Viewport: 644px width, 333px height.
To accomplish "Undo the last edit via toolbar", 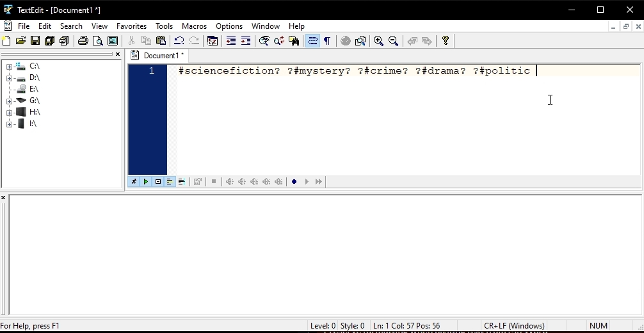I will (x=179, y=41).
